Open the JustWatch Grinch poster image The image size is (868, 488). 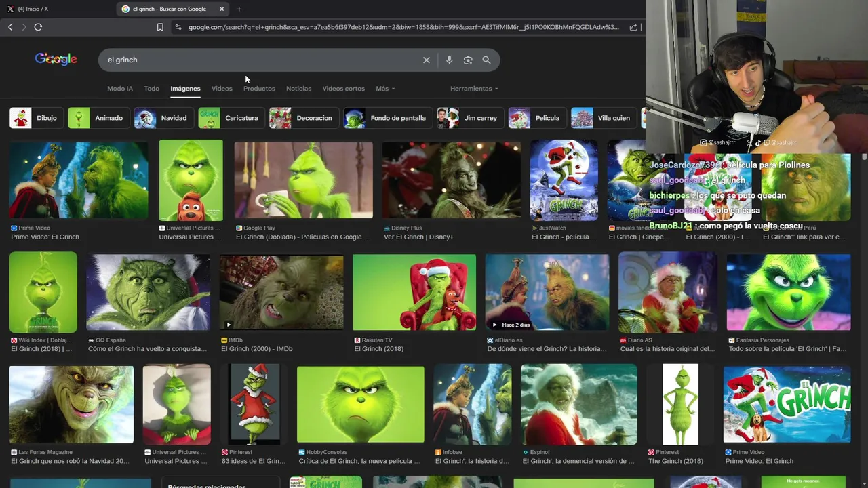[x=564, y=180]
